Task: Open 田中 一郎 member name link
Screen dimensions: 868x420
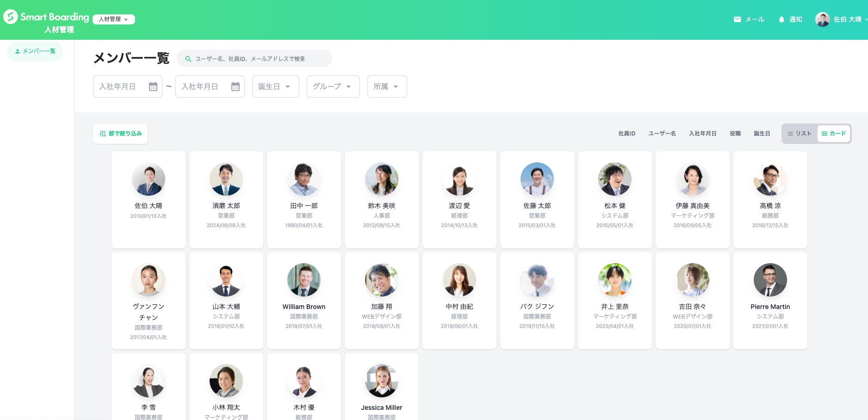Action: (304, 206)
